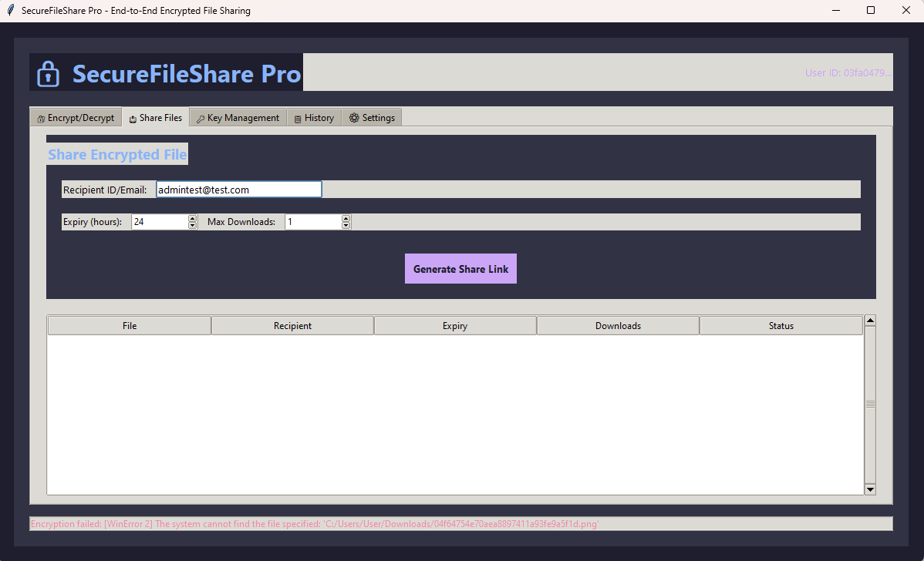The width and height of the screenshot is (924, 561).
Task: Sort by the File column header
Action: tap(130, 326)
